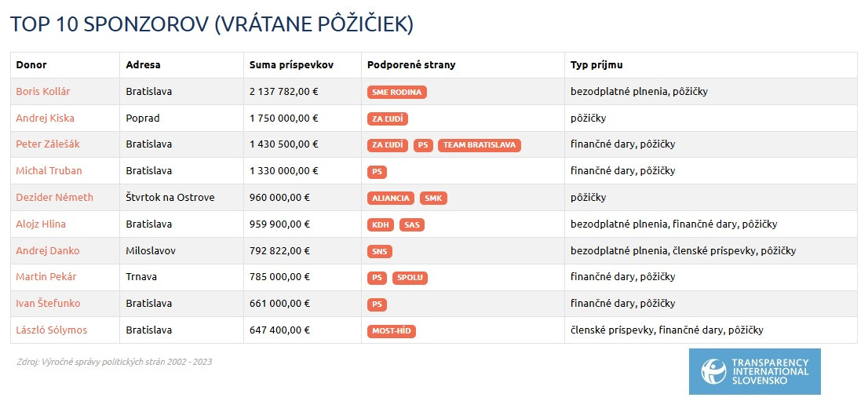Select the ZA ĽUDÍ tag in Kiska's row
Screen dimensions: 868x401
coord(388,118)
